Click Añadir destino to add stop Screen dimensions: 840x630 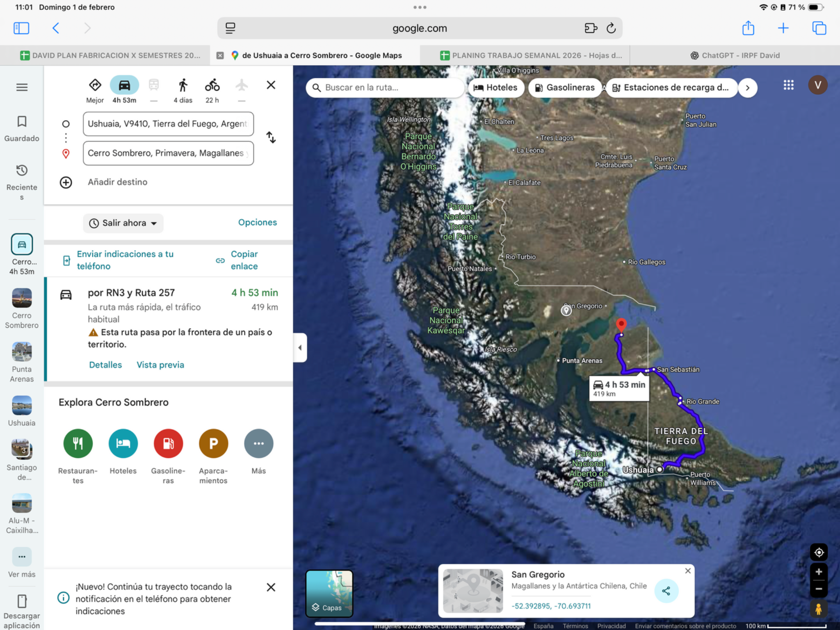tap(117, 182)
